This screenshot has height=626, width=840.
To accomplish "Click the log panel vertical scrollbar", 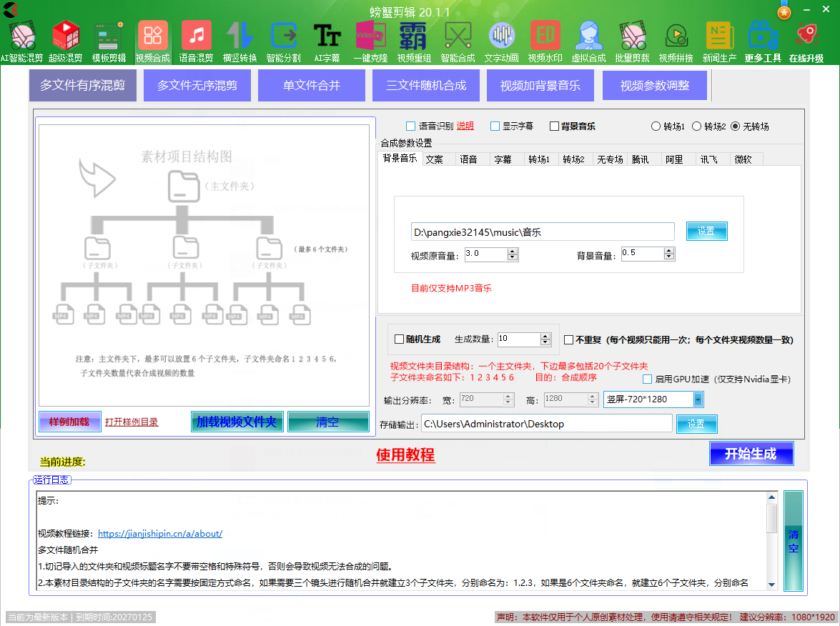I will click(x=771, y=540).
